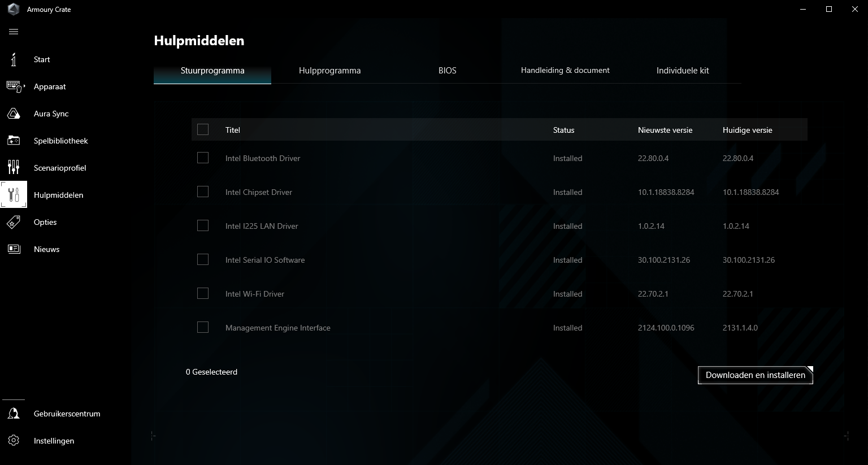The width and height of the screenshot is (868, 465).
Task: Click the Hulpmiddelen page heading
Action: coord(199,41)
